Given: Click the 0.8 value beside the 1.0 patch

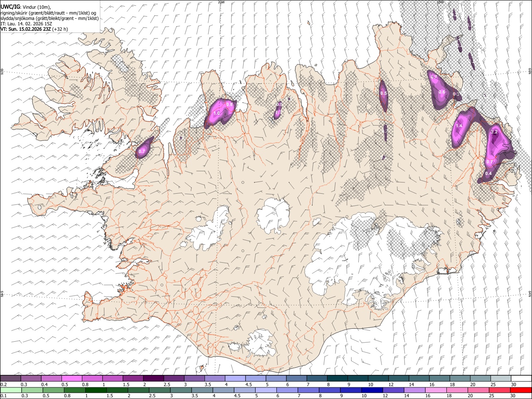Looking at the screenshot, I should point(229,104).
